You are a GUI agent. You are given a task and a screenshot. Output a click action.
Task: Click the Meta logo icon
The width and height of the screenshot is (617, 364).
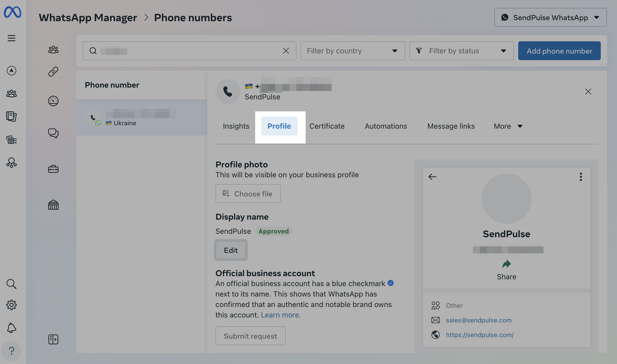(x=12, y=12)
